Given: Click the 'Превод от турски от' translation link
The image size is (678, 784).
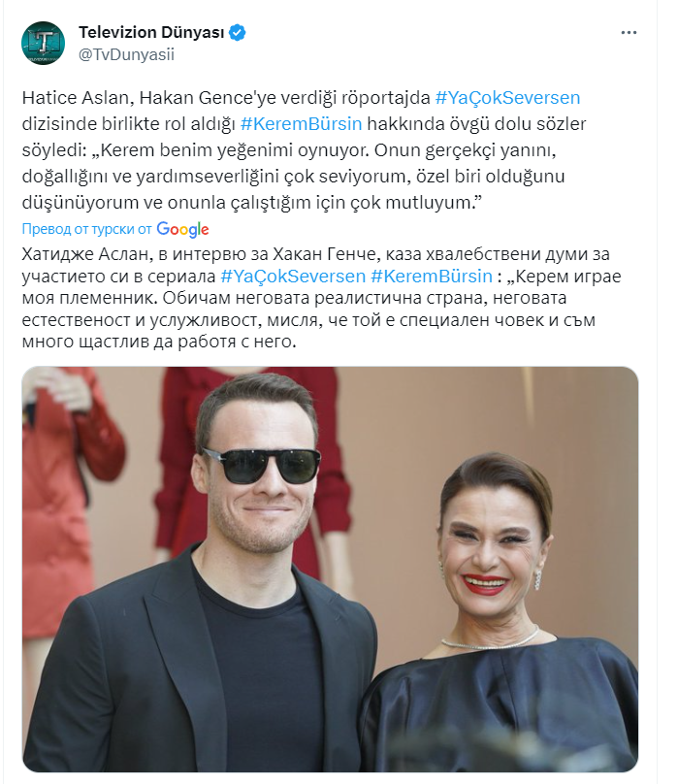Looking at the screenshot, I should click(x=86, y=229).
